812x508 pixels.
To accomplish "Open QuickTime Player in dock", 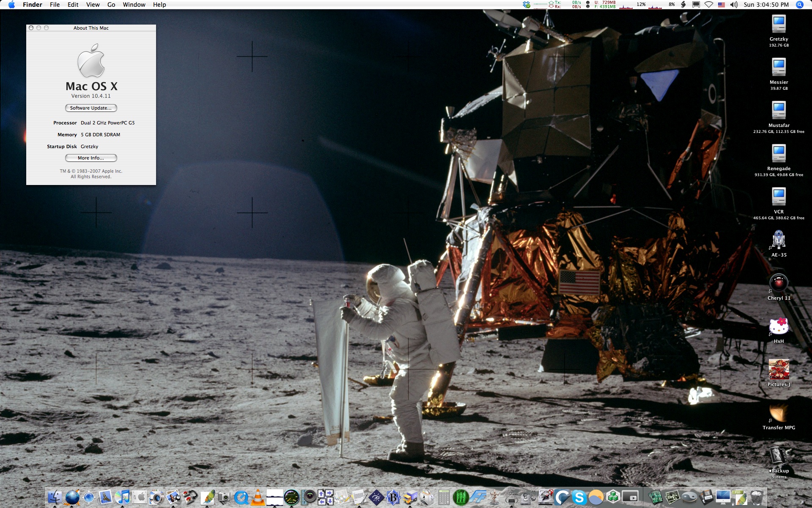I will [241, 497].
